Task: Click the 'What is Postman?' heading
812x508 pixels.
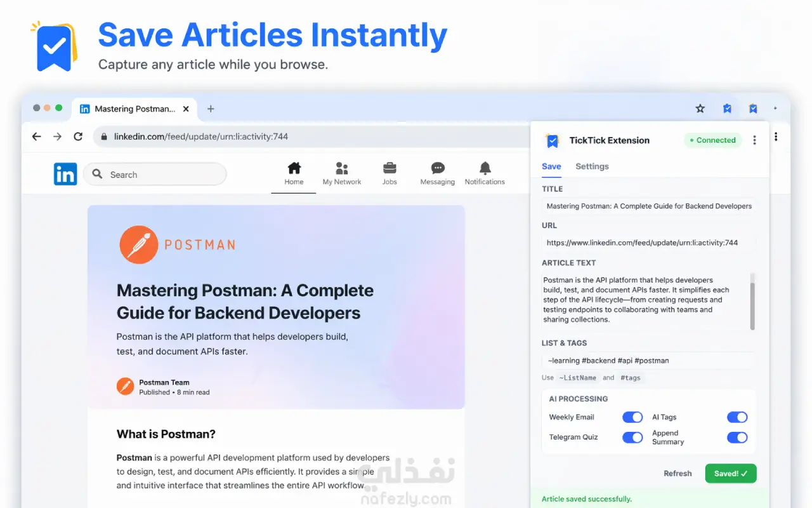Action: (x=166, y=434)
